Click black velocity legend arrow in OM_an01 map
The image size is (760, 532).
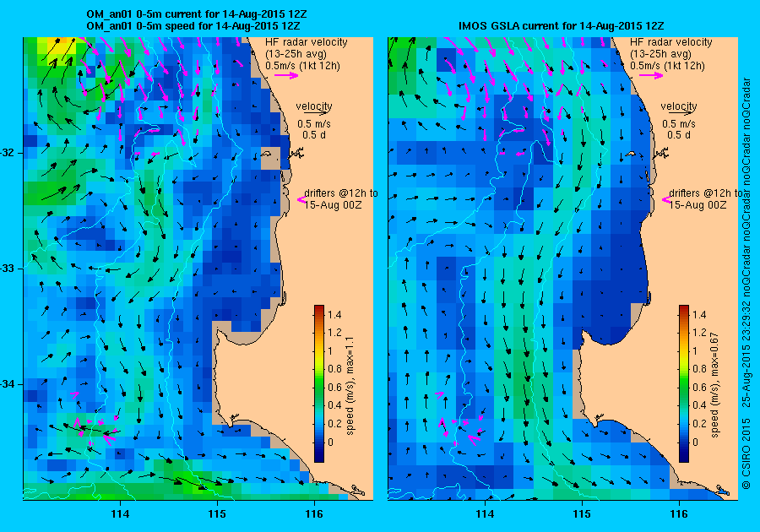point(317,112)
